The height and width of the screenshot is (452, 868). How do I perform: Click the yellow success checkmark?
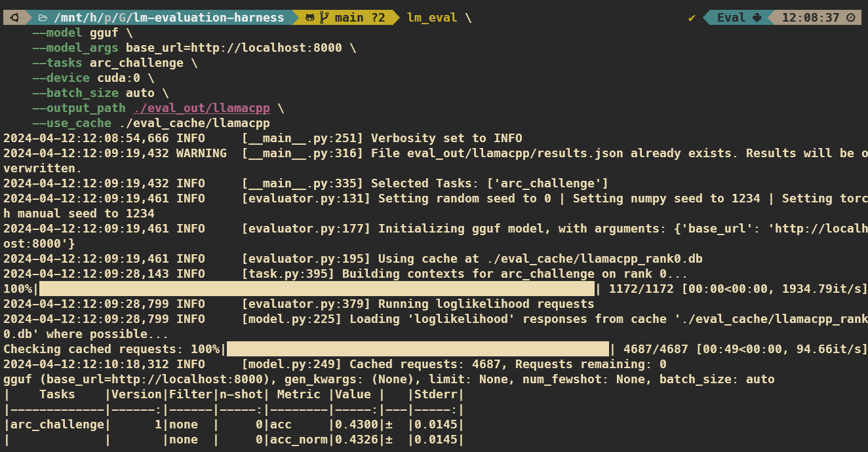point(692,18)
